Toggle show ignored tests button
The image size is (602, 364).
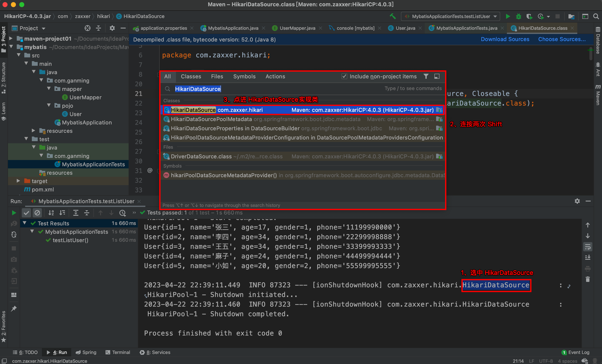[x=37, y=213]
